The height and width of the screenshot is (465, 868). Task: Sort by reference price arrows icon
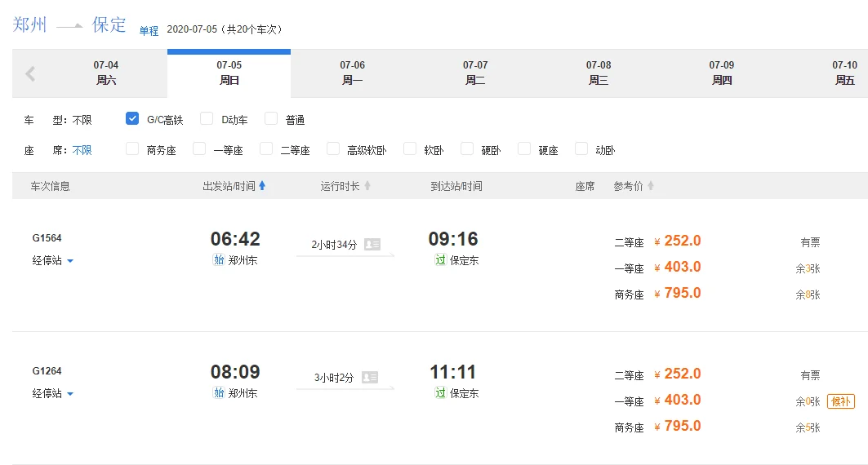pos(651,186)
